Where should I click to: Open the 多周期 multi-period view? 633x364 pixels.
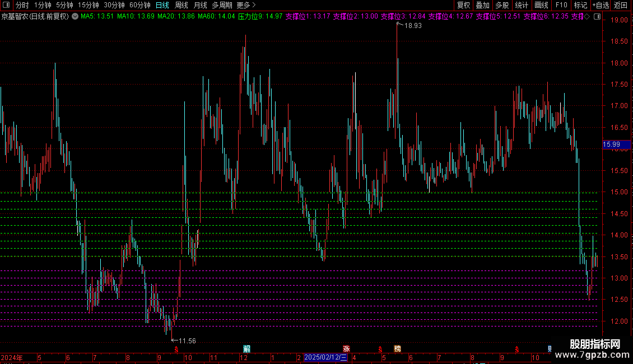pyautogui.click(x=222, y=5)
